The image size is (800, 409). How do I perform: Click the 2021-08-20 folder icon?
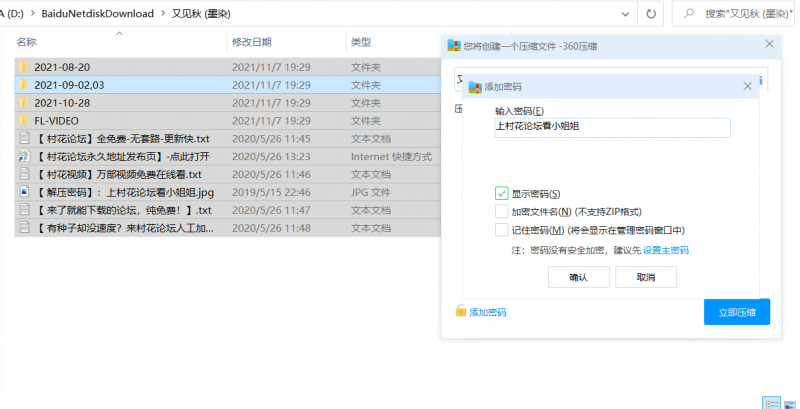coord(23,66)
